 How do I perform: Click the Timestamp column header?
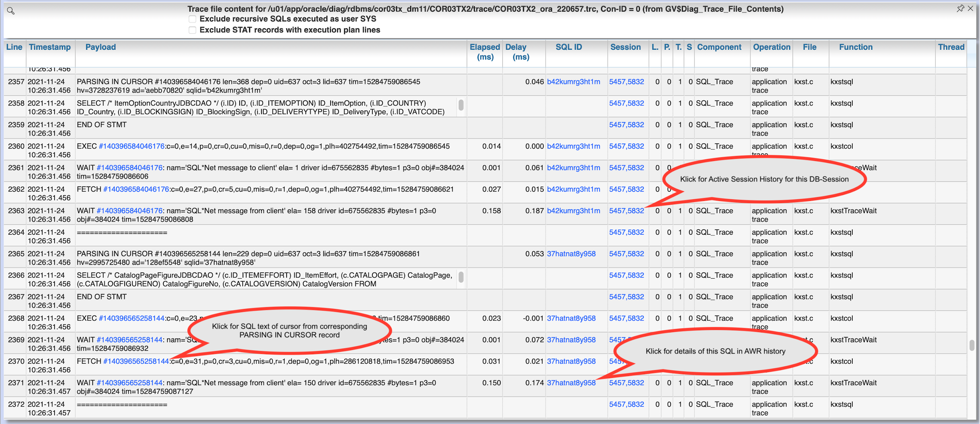tap(50, 47)
